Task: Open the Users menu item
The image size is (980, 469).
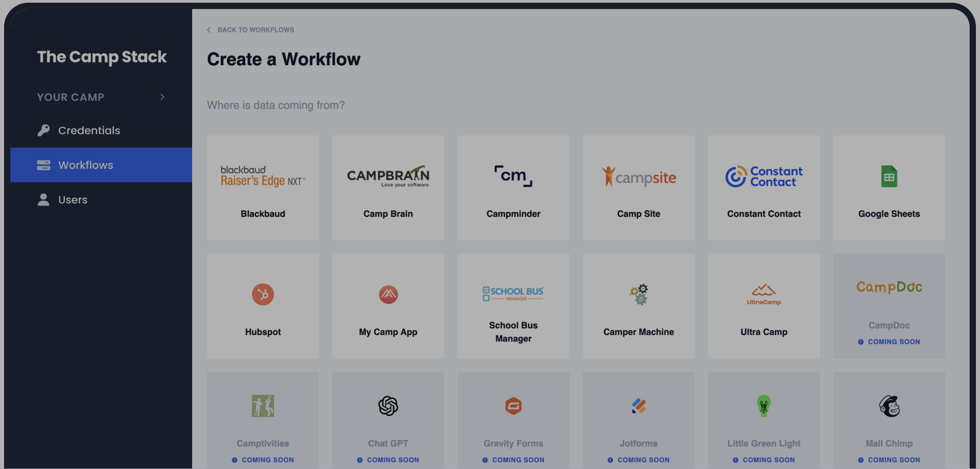Action: click(101, 199)
